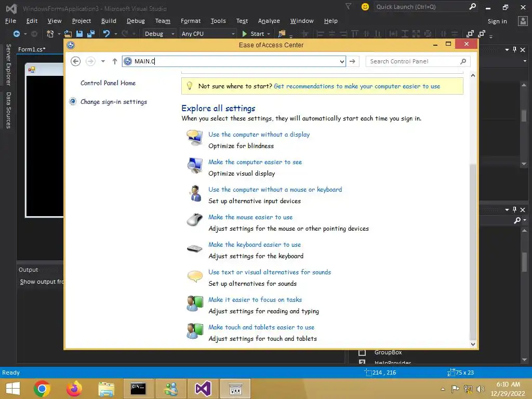The image size is (532, 399).
Task: Open the File menu
Action: coord(10,21)
